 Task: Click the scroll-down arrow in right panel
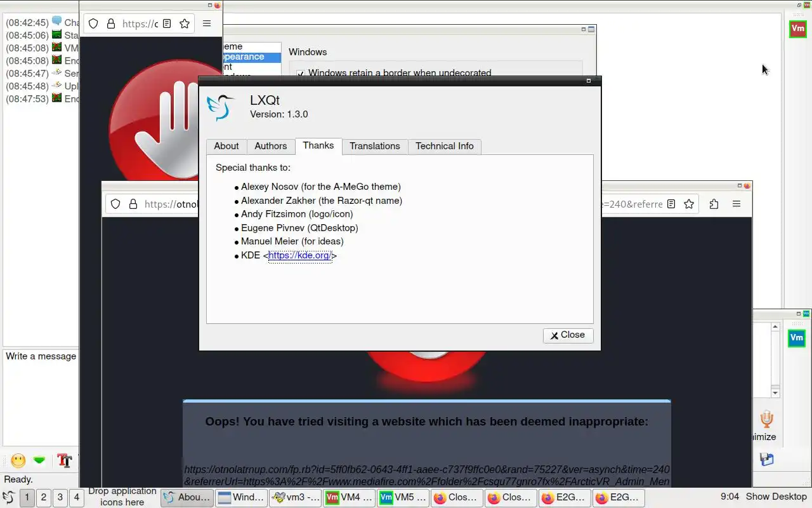click(775, 393)
